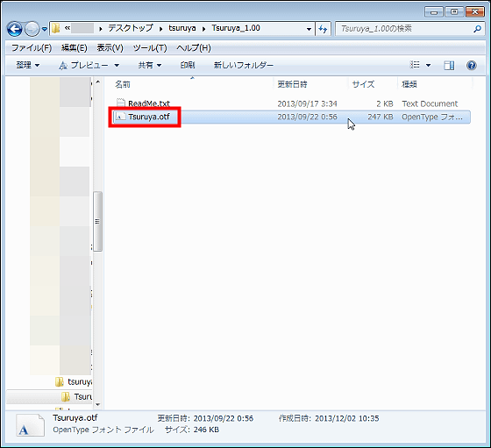491x448 pixels.
Task: Click the font thumbnail in details pane
Action: point(30,425)
